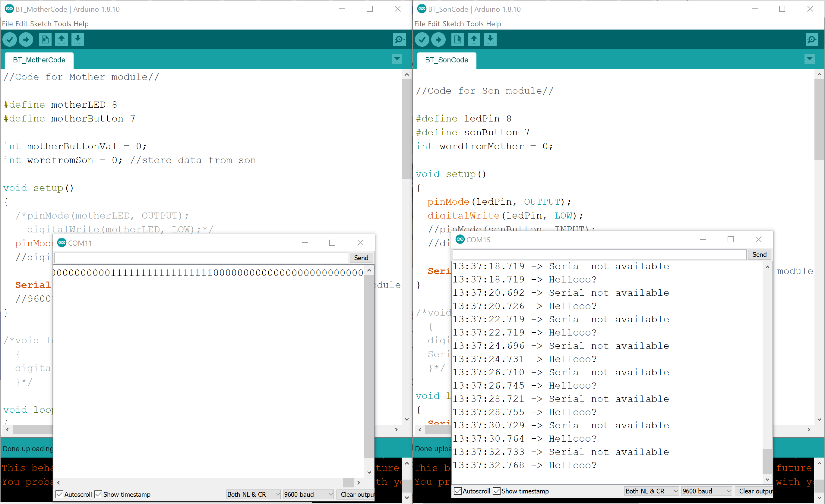Open Sketch menu in BT_MotherCode window
The width and height of the screenshot is (825, 504).
click(x=41, y=24)
